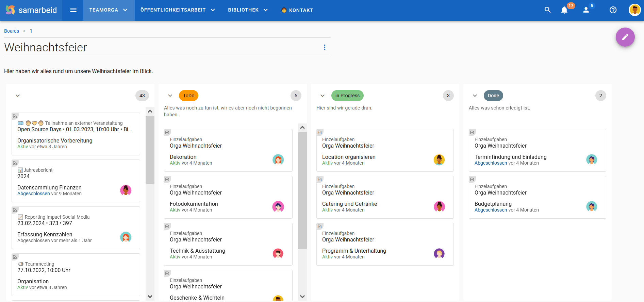
Task: Open three-dot menu beside Weihnachtsfeier title
Action: [x=325, y=47]
